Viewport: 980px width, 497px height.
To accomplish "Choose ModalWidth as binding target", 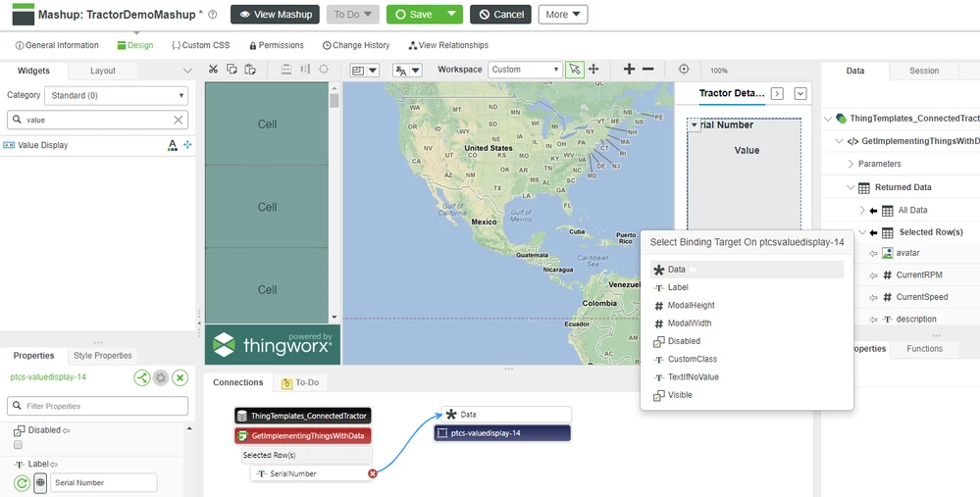I will pos(747,323).
